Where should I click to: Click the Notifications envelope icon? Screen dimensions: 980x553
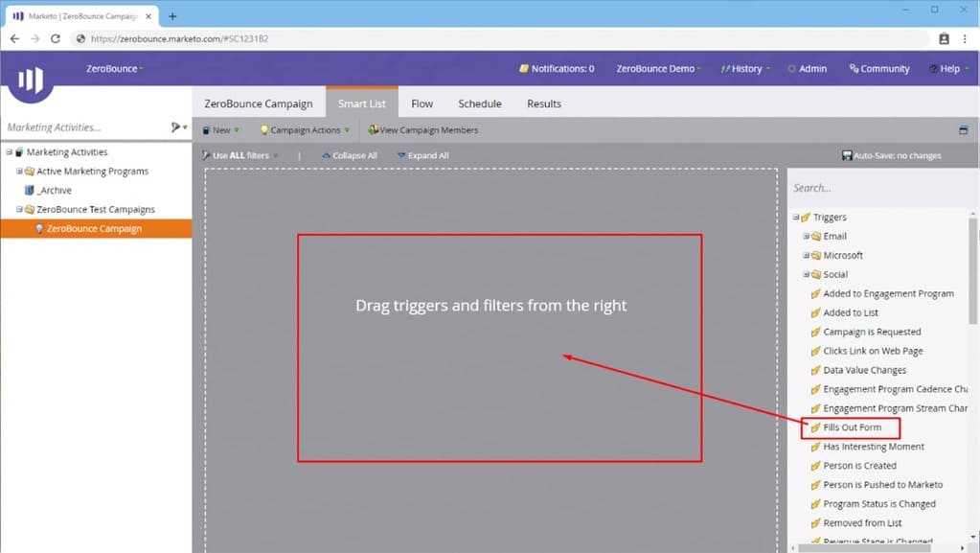coord(524,68)
